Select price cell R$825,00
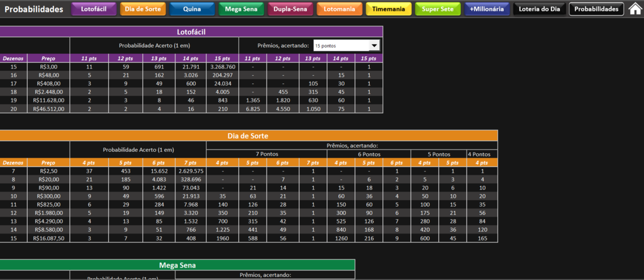 (48, 204)
